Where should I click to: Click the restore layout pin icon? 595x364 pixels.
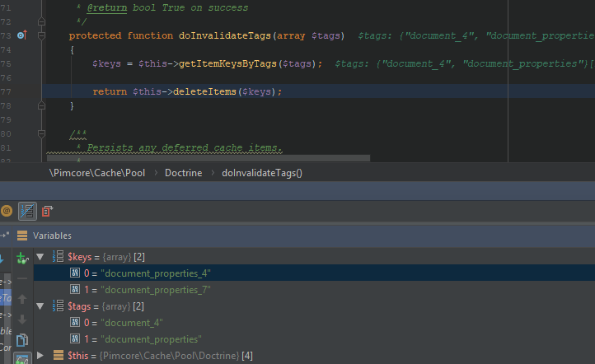coord(5,236)
